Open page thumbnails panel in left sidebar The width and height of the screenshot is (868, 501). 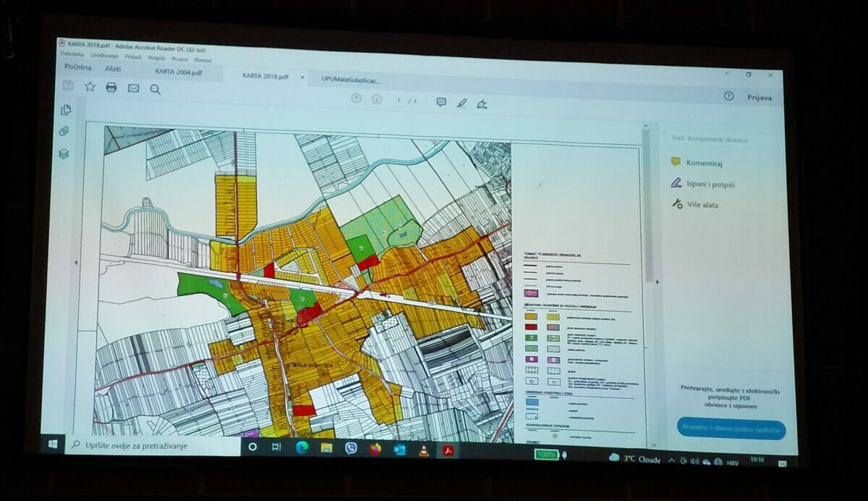[x=66, y=110]
